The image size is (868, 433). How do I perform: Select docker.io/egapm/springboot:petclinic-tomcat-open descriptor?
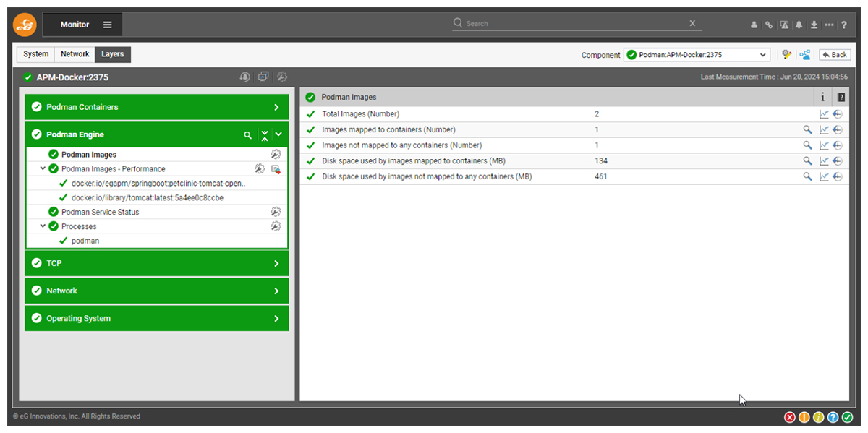tap(158, 184)
